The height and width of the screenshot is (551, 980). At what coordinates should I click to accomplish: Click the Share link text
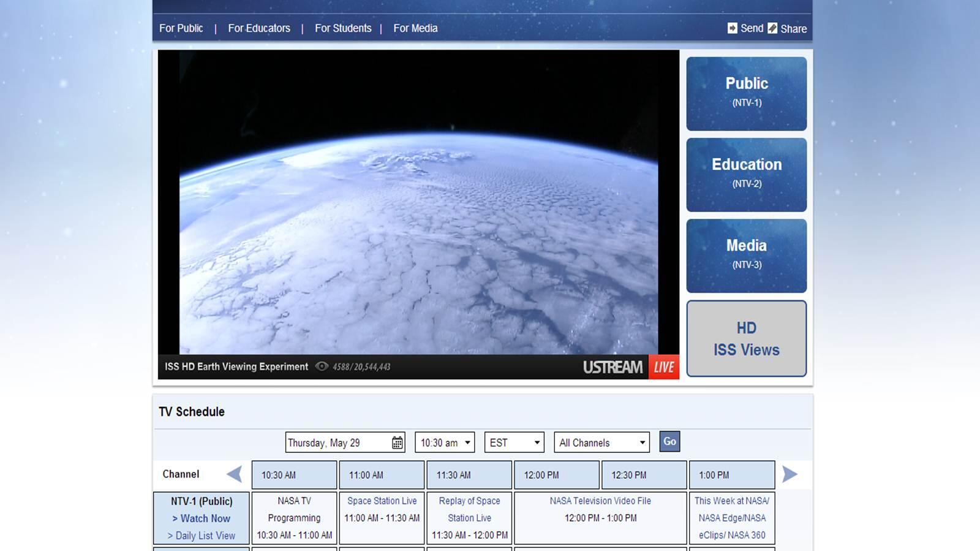point(793,29)
